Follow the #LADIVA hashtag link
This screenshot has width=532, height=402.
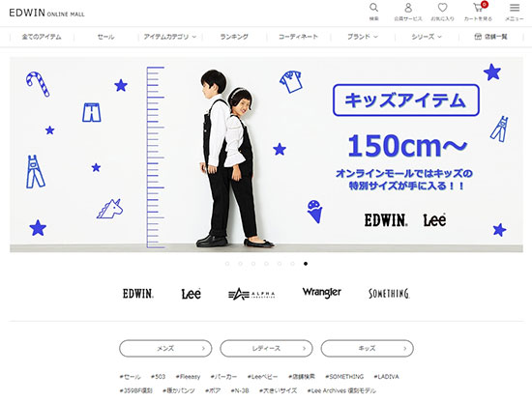(x=387, y=377)
